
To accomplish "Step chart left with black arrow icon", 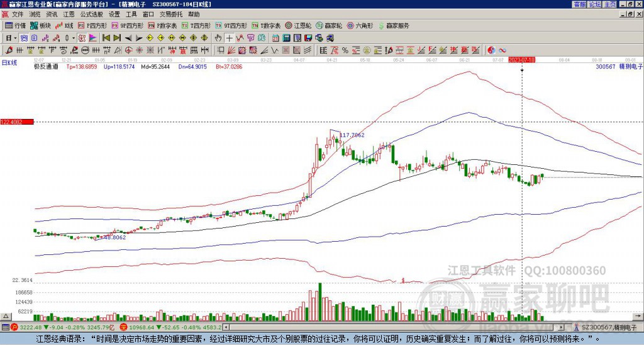I will (x=128, y=38).
